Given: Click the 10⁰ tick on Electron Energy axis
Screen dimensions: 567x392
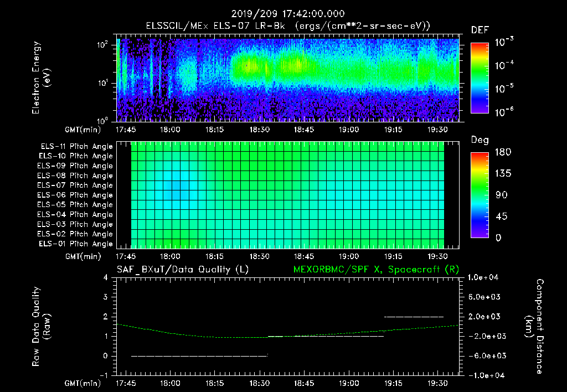Looking at the screenshot, I should (x=102, y=121).
